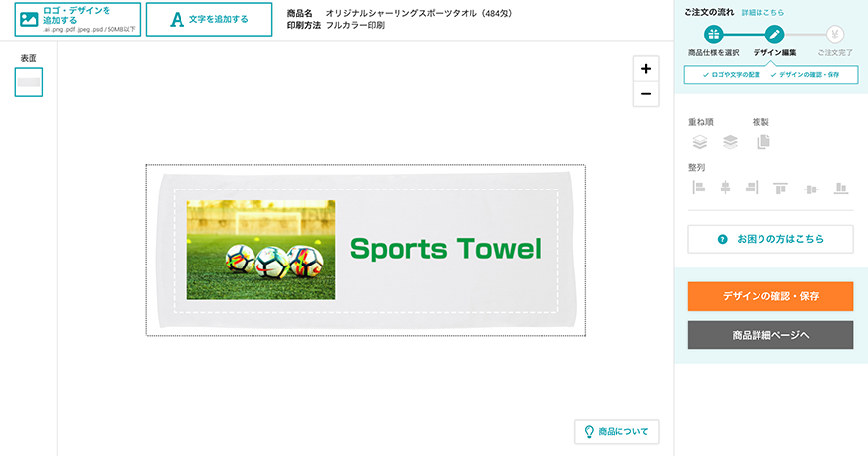Click the duplicate (複製) icon

763,142
